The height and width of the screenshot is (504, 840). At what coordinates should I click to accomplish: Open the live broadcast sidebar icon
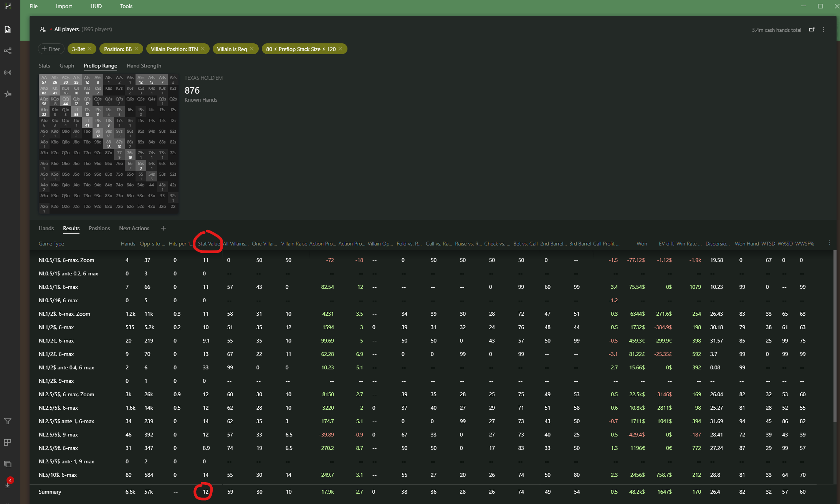pyautogui.click(x=8, y=72)
